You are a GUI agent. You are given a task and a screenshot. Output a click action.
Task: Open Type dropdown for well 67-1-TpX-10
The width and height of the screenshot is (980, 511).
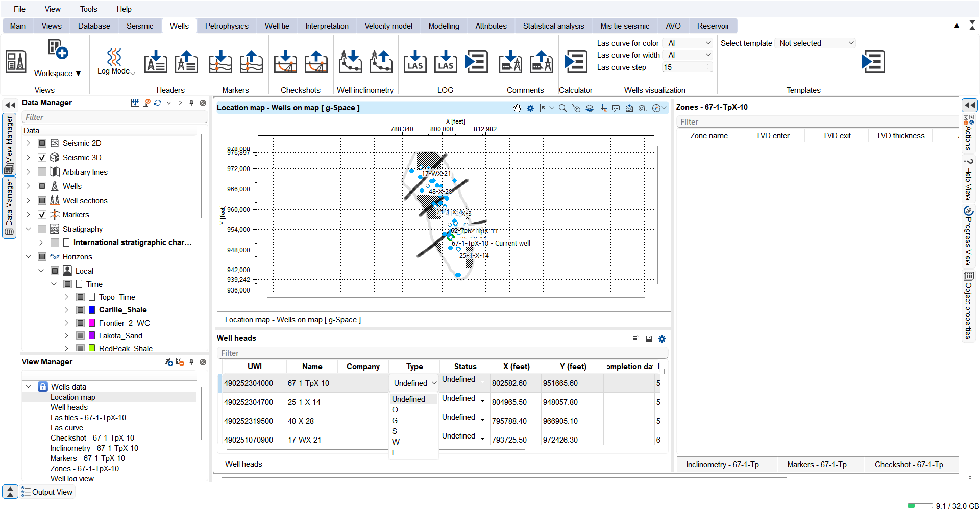(x=414, y=383)
